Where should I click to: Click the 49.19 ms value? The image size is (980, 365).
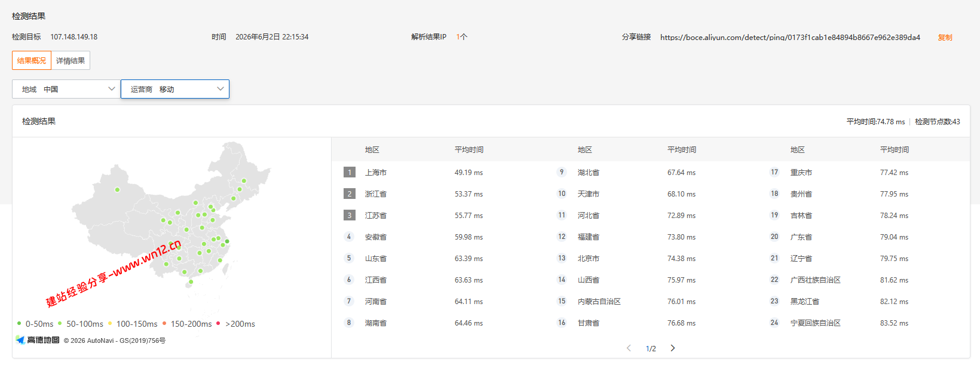pyautogui.click(x=468, y=173)
